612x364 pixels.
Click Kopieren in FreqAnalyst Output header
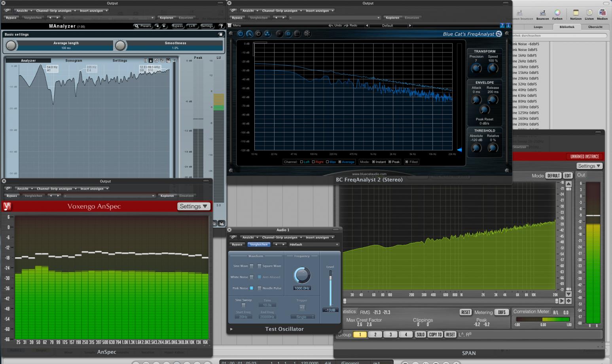point(392,17)
